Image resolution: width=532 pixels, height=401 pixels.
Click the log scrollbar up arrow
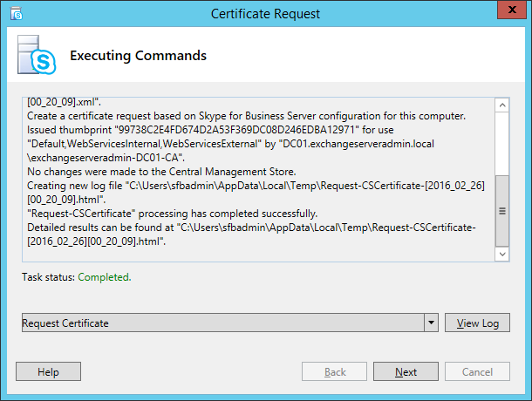click(502, 105)
